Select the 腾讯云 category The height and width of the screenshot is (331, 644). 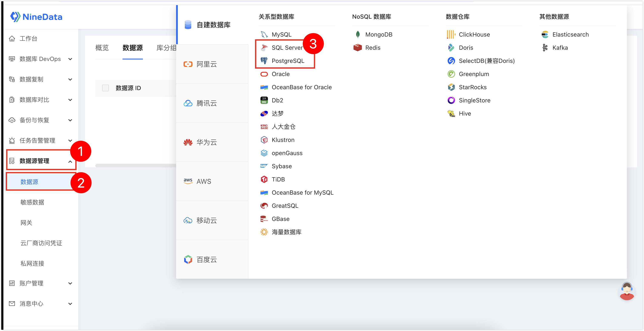click(x=212, y=103)
